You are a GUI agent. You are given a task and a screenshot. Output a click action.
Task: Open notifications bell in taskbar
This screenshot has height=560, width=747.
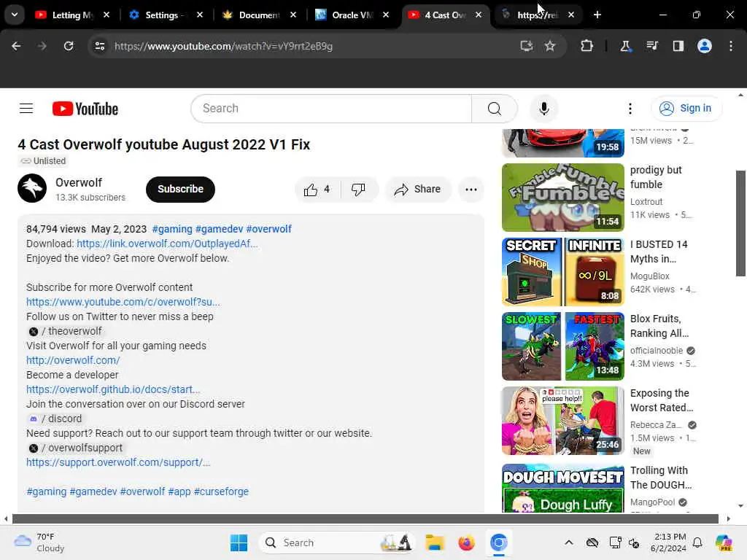(x=697, y=542)
